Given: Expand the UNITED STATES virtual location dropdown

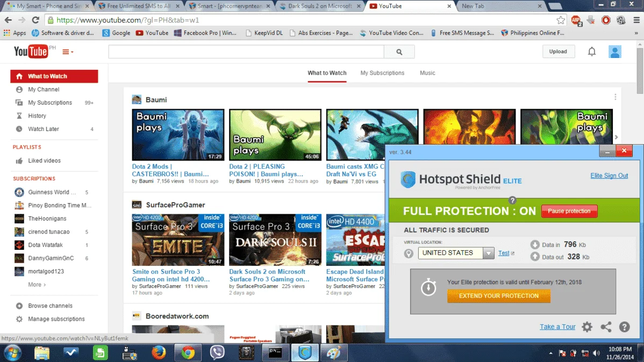Looking at the screenshot, I should [x=488, y=253].
